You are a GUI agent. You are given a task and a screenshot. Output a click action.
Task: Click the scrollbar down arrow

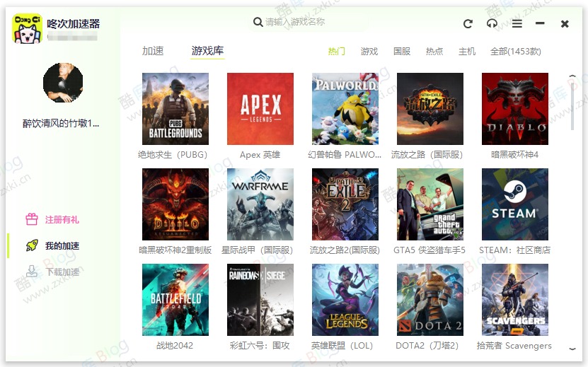(572, 349)
